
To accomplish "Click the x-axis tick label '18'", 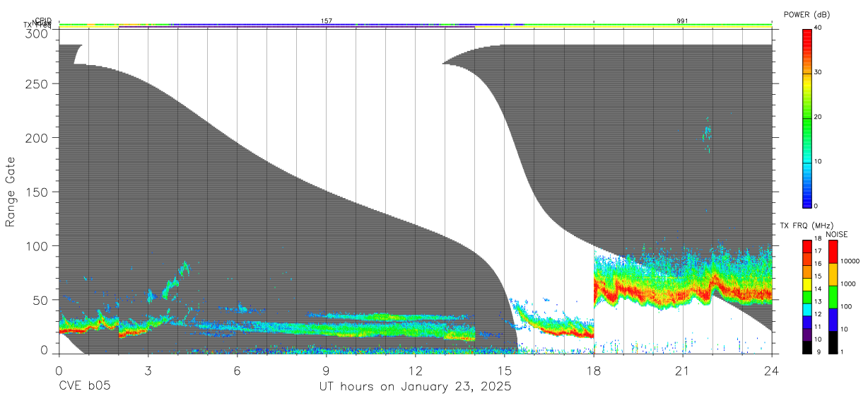I will 593,371.
